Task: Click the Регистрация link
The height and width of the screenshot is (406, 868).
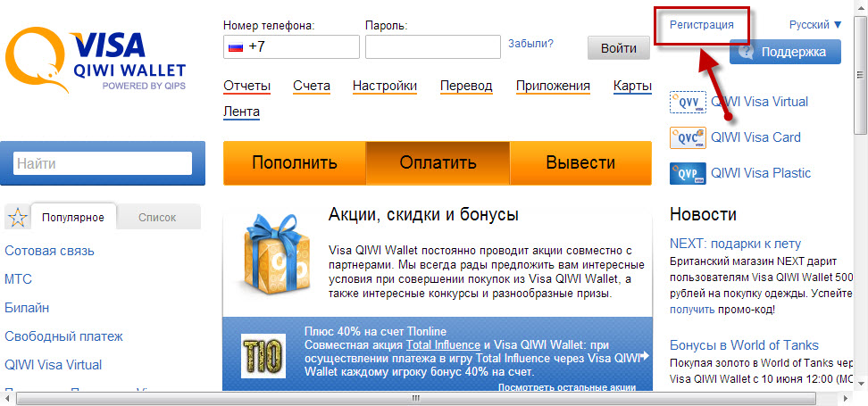Action: (x=701, y=25)
